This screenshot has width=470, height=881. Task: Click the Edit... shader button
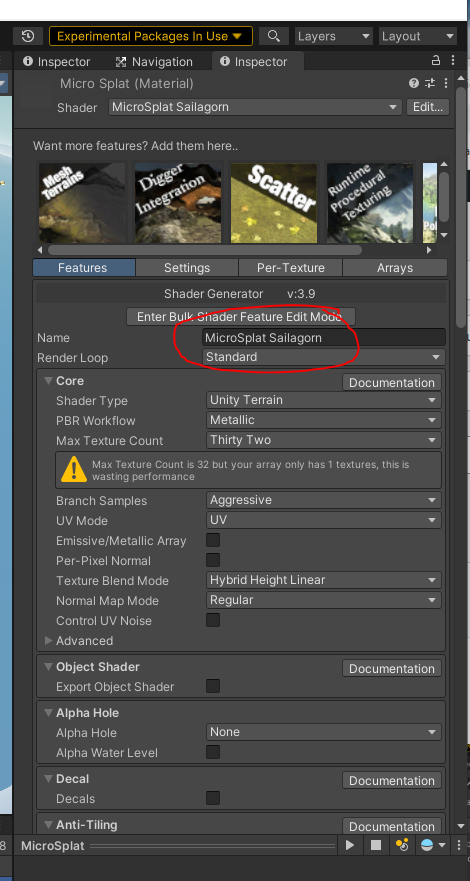[428, 107]
